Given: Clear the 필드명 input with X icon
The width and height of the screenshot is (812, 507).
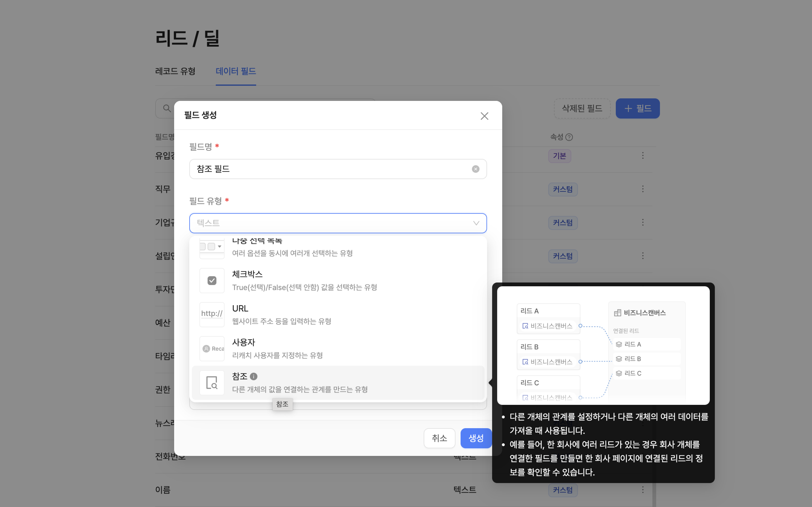Looking at the screenshot, I should tap(475, 169).
